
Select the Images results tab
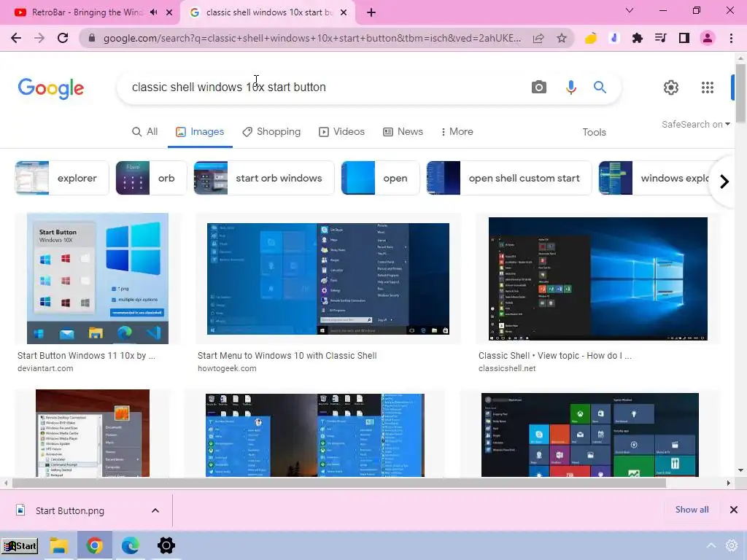(200, 132)
